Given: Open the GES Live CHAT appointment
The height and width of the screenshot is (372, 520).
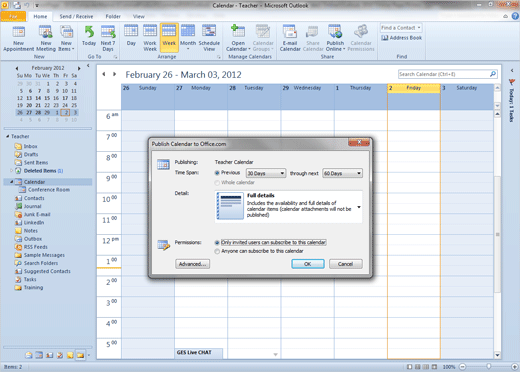Looking at the screenshot, I should click(199, 353).
